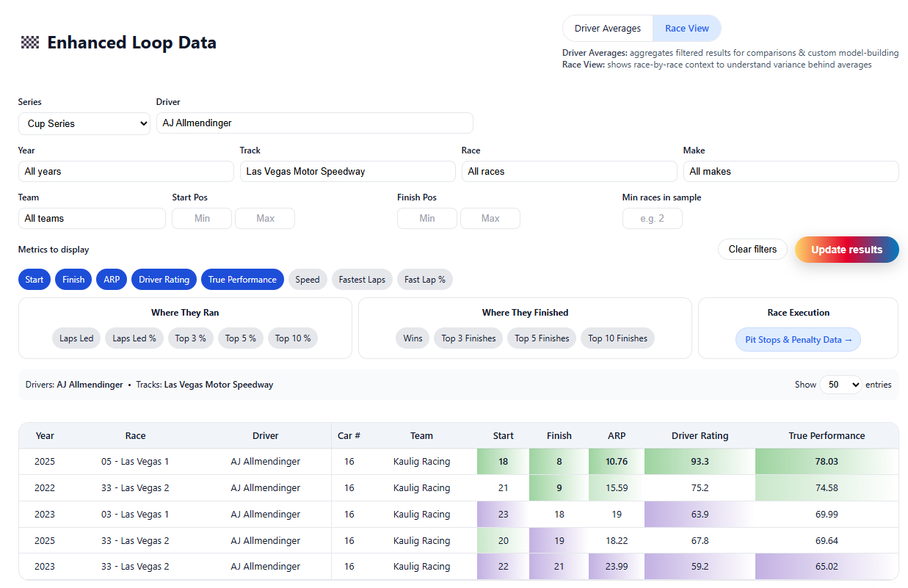Enable Top 10 Finishes metric

pos(617,338)
